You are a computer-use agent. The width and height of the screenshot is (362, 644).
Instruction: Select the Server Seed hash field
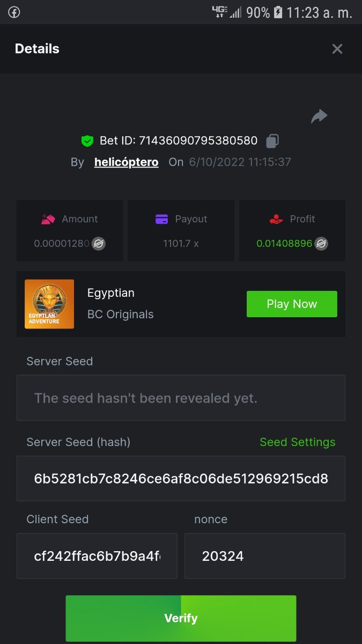181,479
